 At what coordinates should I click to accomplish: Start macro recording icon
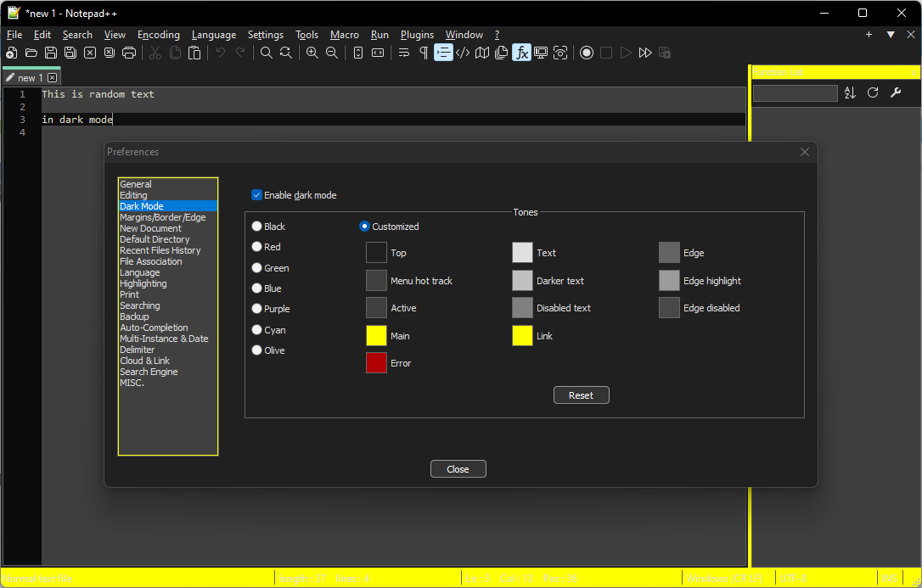[587, 53]
